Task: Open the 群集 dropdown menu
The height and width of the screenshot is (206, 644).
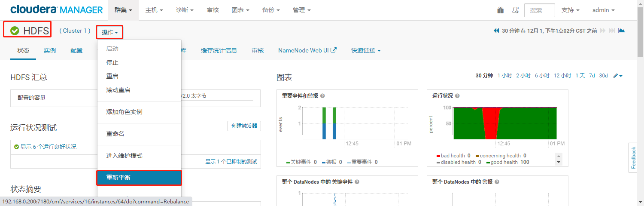Action: (123, 10)
